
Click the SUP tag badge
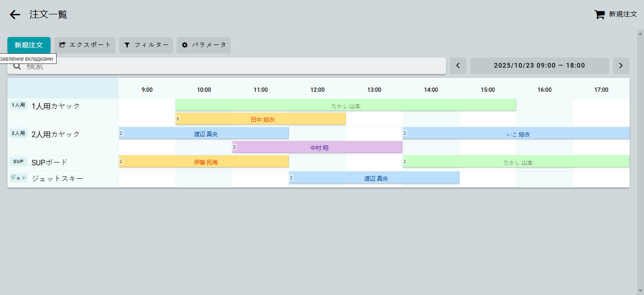click(19, 162)
